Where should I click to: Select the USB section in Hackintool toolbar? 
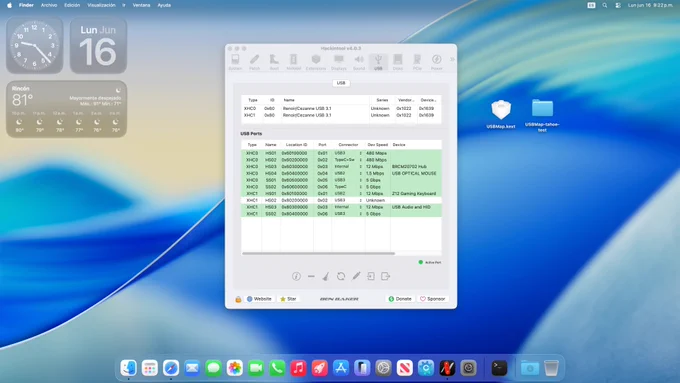378,62
